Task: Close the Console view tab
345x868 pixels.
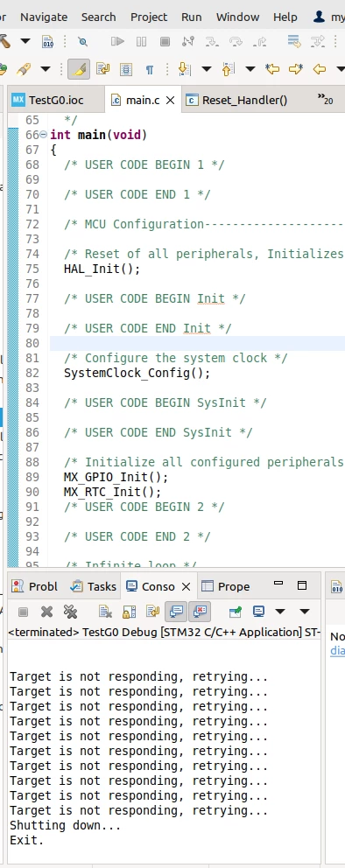Action: pos(186,586)
